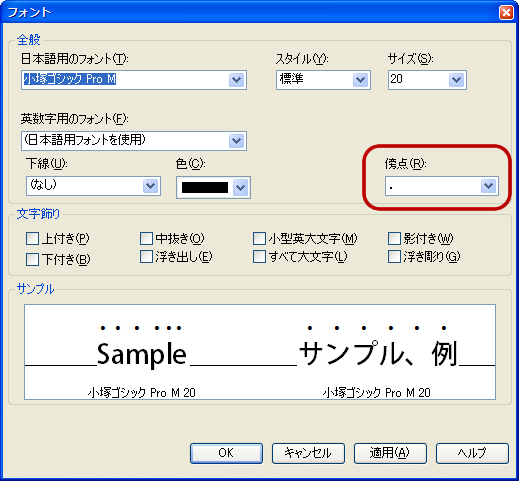Check the すべて大文字 option

(259, 257)
